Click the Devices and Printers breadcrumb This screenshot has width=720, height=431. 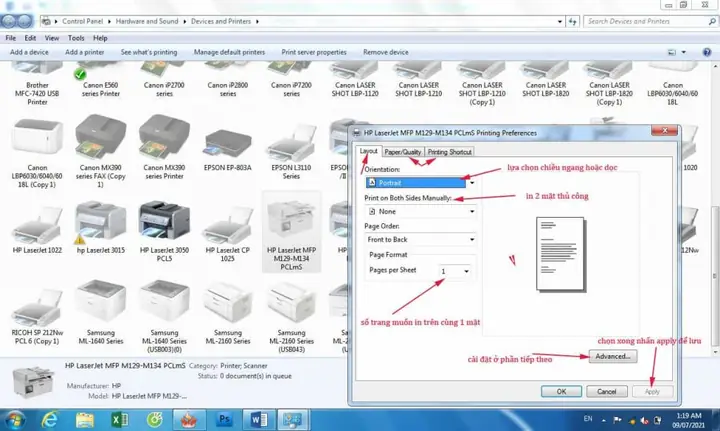click(221, 22)
